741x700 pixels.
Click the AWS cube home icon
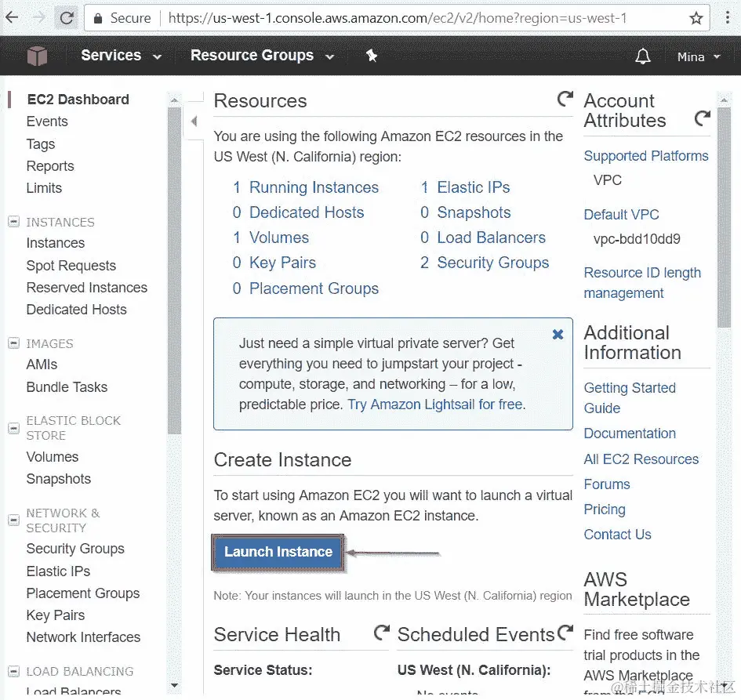click(37, 56)
